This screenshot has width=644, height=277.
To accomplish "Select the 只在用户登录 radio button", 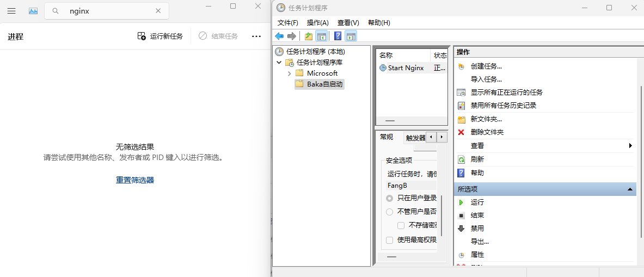I will click(389, 198).
